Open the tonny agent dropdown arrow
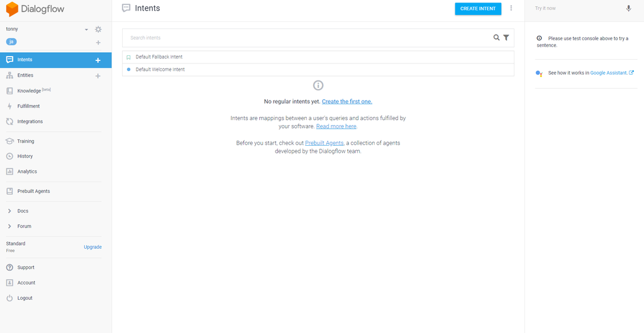This screenshot has width=644, height=333. [86, 30]
